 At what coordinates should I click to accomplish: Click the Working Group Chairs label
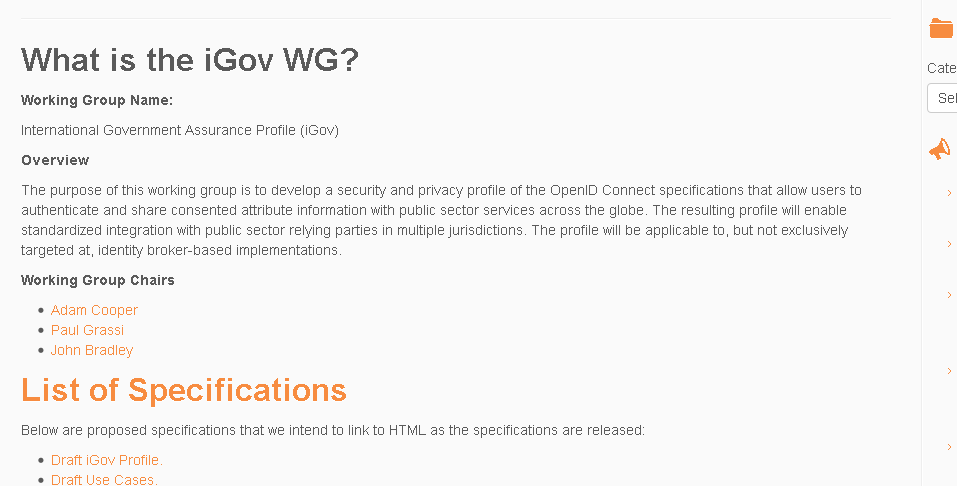coord(97,280)
